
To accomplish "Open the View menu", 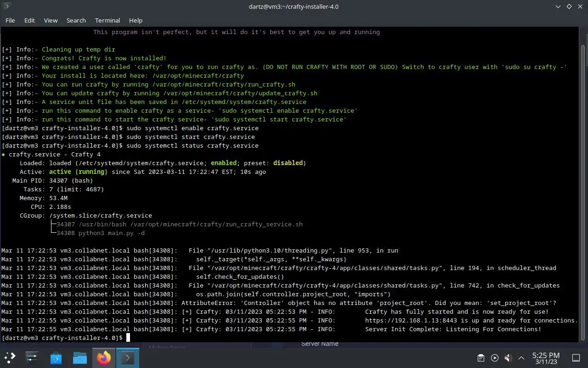I will tap(51, 20).
